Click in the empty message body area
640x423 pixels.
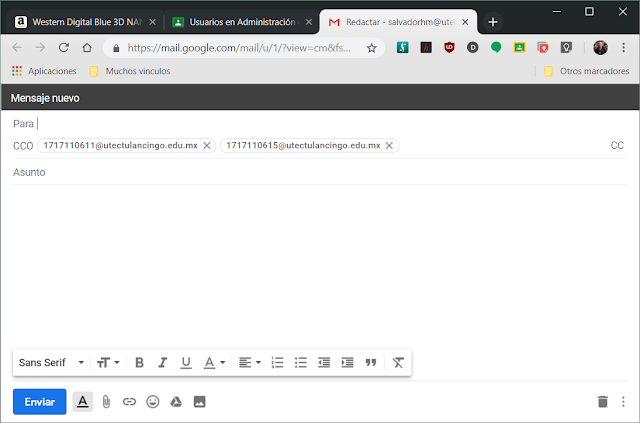click(x=320, y=265)
